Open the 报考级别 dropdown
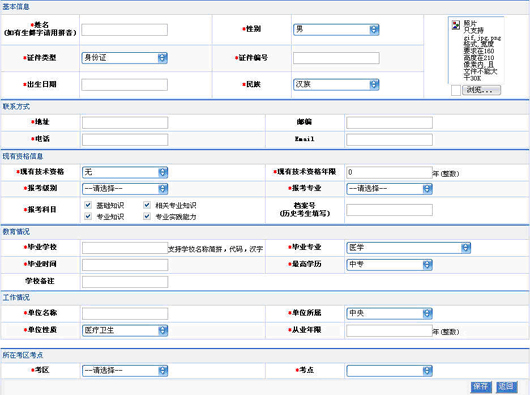The image size is (530, 395). [125, 189]
